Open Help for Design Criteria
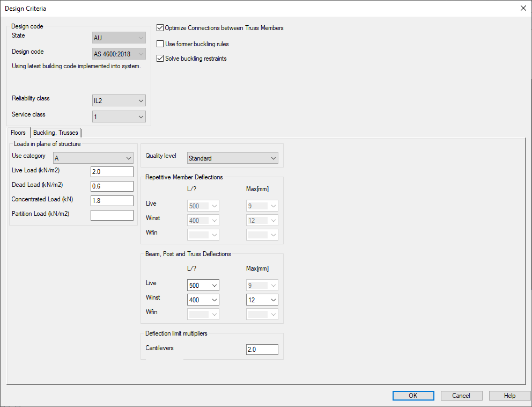The height and width of the screenshot is (407, 532). pos(509,396)
